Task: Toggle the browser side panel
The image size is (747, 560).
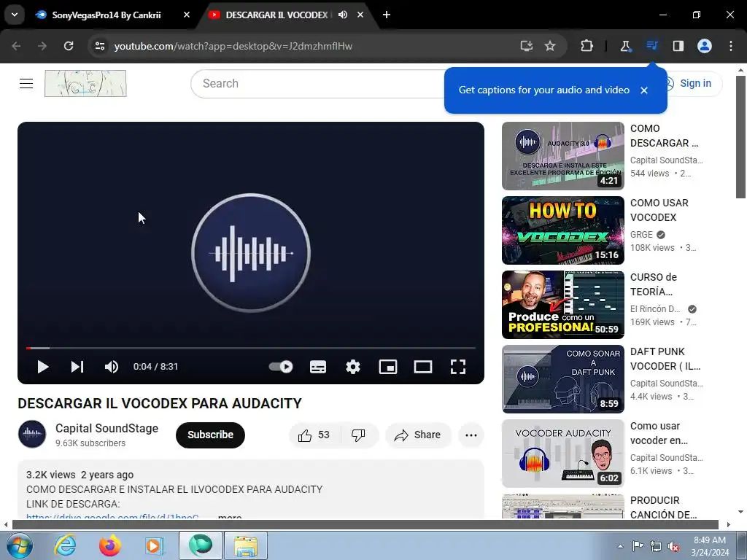Action: 678,46
